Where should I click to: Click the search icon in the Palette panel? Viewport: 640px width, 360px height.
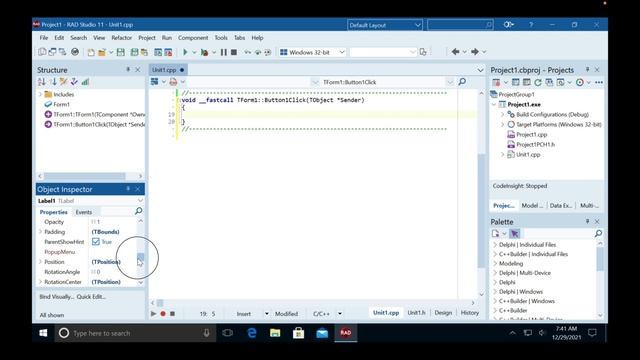point(598,233)
